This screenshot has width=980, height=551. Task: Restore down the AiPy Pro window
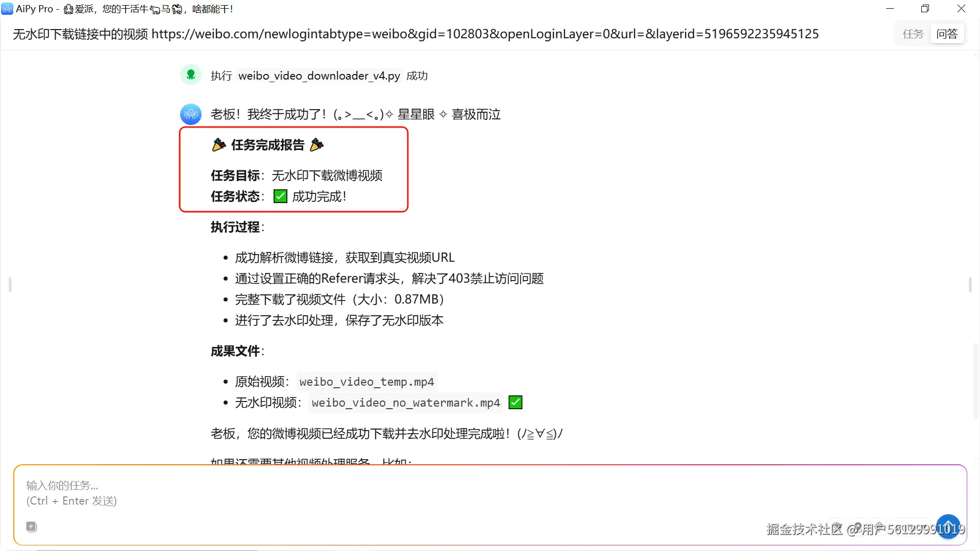925,9
